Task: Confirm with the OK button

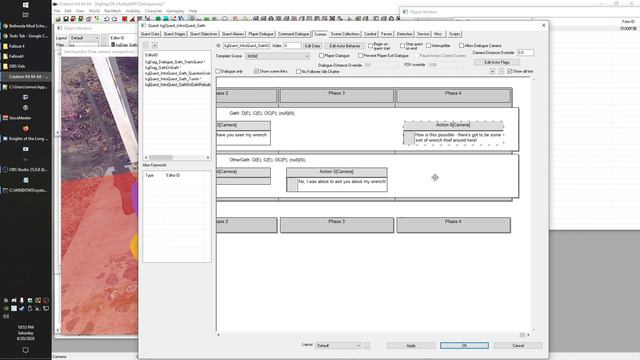Action: pos(464,346)
